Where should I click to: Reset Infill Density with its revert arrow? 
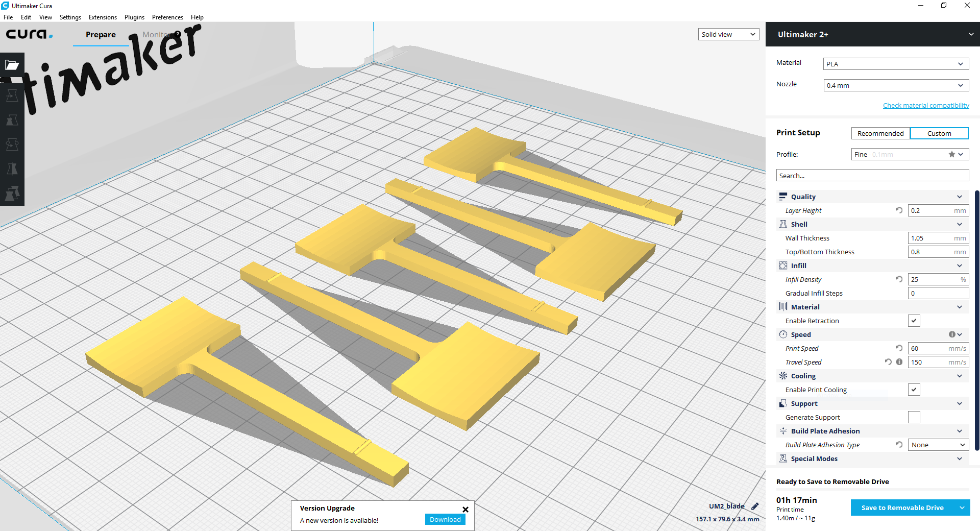899,279
